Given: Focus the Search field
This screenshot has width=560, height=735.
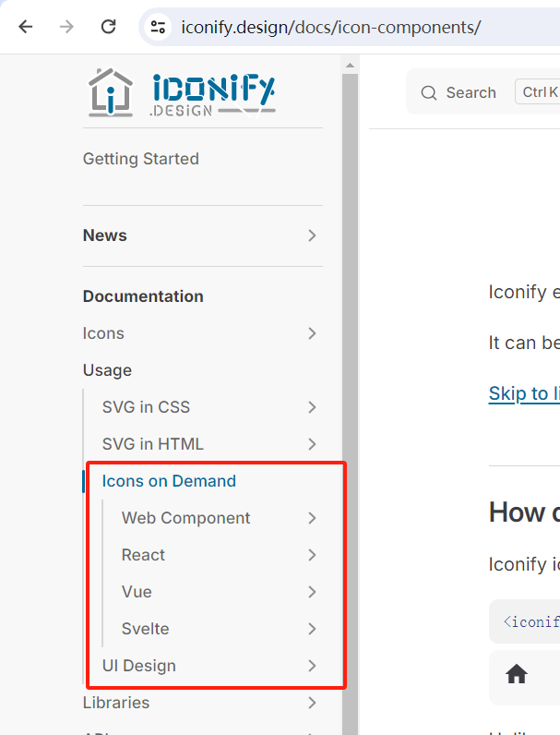Looking at the screenshot, I should [483, 92].
